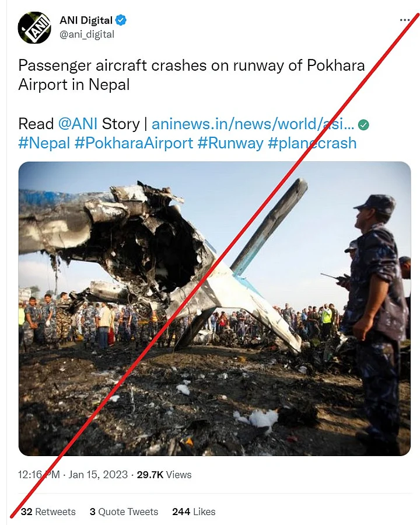Open the #Runway hashtag
The height and width of the screenshot is (525, 420).
(x=230, y=143)
